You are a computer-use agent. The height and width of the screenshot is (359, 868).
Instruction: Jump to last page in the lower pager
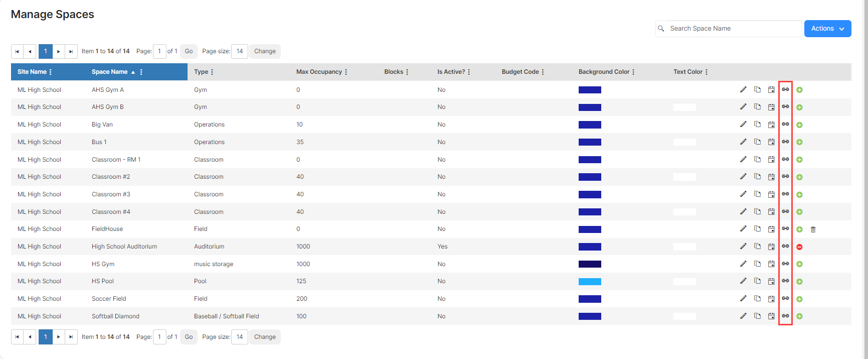coord(71,337)
